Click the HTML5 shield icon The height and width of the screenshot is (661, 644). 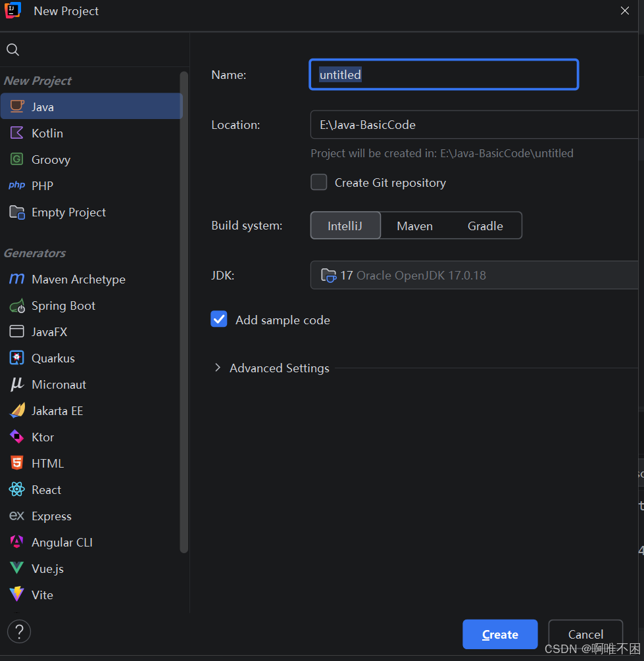pos(17,463)
